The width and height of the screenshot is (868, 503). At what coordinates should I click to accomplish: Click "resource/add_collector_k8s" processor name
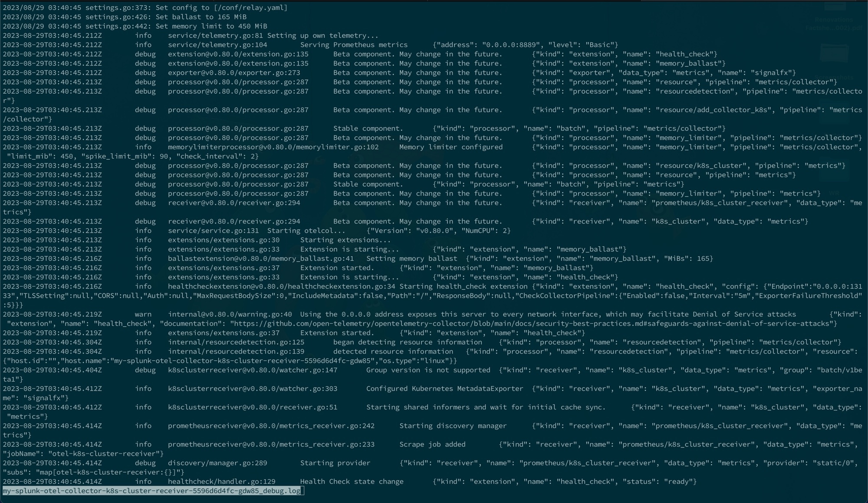pyautogui.click(x=713, y=110)
